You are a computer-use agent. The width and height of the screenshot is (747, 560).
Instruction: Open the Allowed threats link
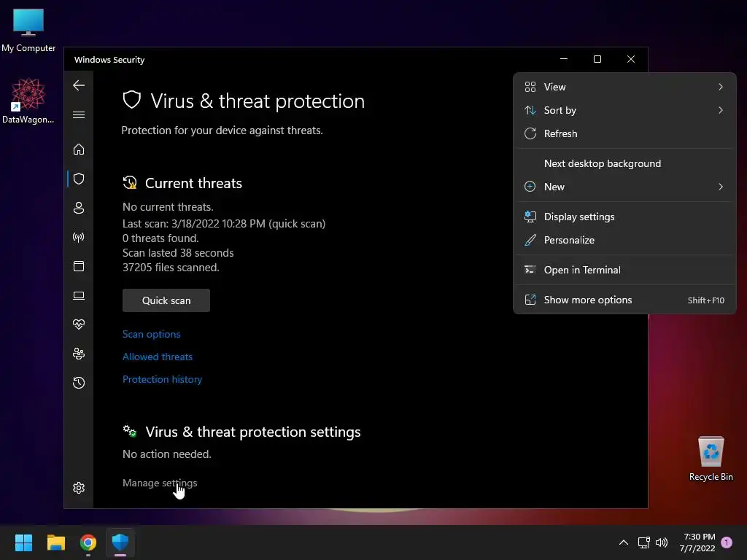pos(158,357)
